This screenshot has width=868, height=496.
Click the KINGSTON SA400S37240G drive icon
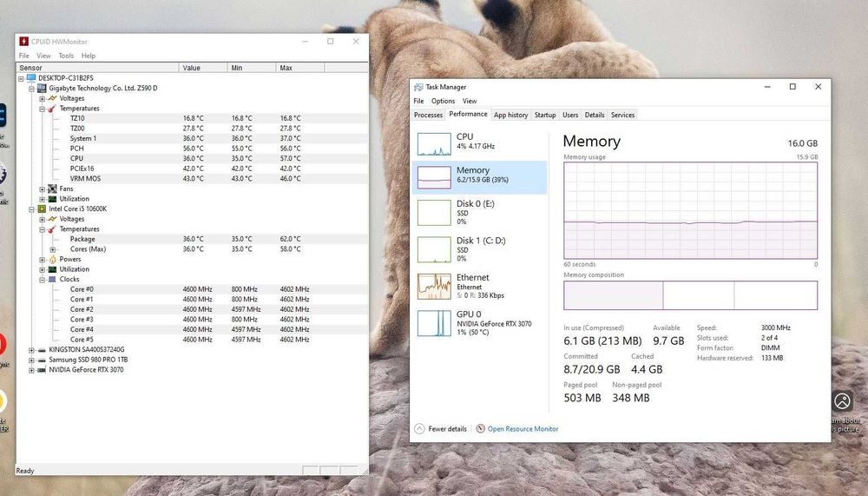point(42,350)
